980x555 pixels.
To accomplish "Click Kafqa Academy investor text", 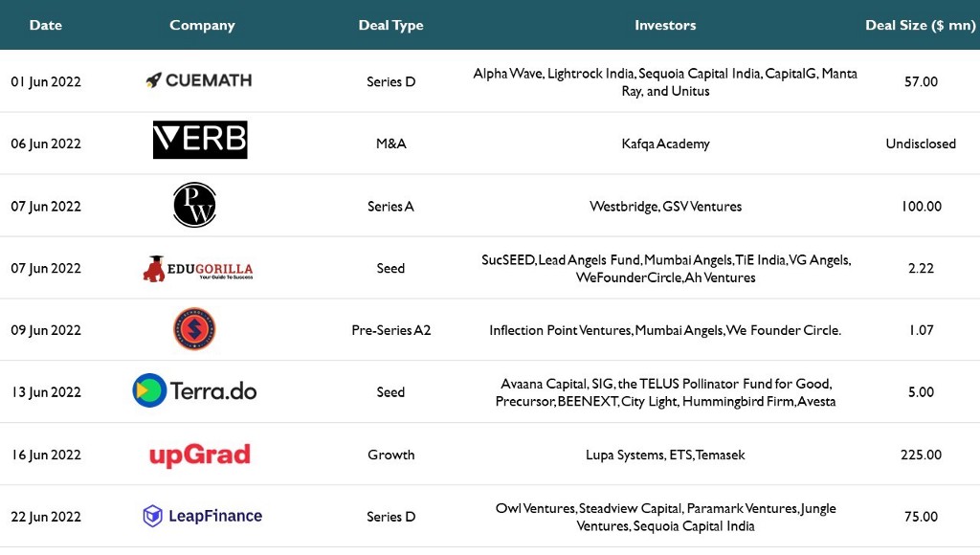I will pos(666,144).
